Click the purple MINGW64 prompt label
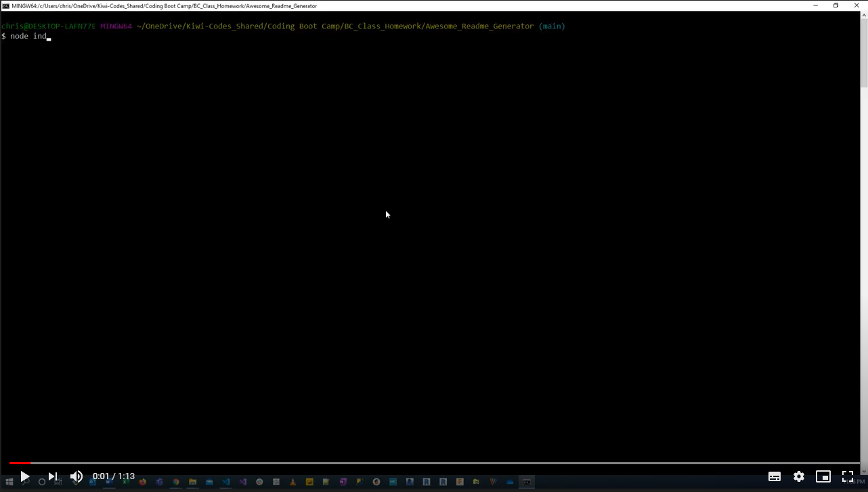 (116, 26)
